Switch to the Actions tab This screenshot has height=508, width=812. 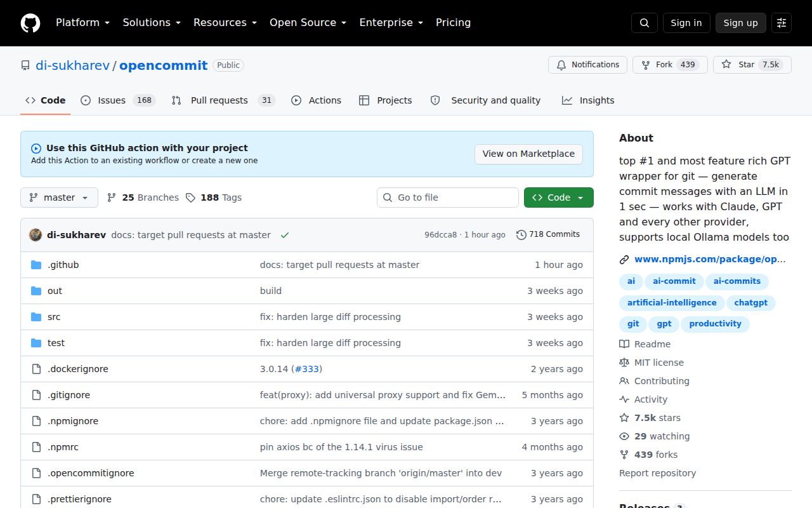pyautogui.click(x=316, y=100)
